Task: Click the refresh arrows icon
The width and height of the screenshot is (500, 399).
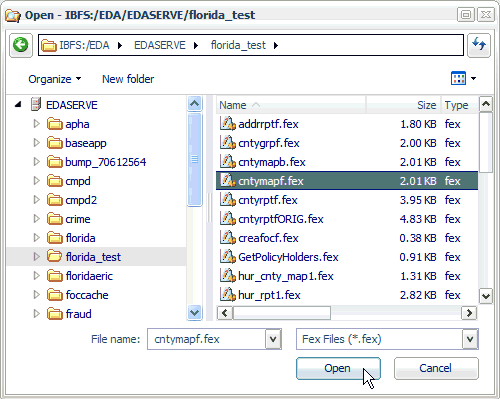Action: tap(479, 45)
